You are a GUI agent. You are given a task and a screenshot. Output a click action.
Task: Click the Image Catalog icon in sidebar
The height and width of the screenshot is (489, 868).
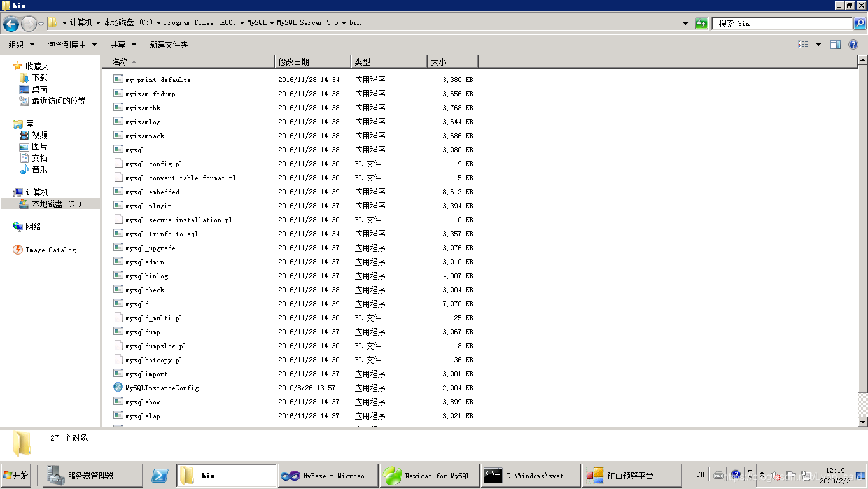18,250
